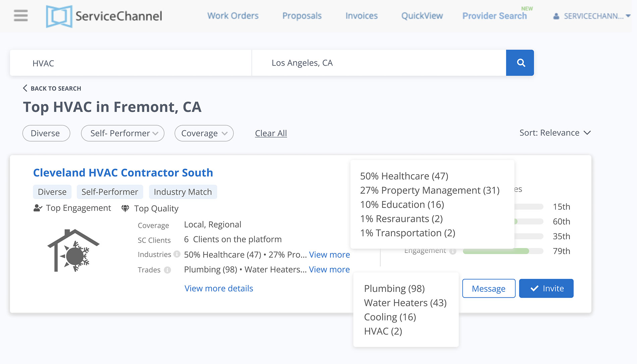This screenshot has height=364, width=637.
Task: Expand the Coverage filter dropdown
Action: tap(204, 133)
